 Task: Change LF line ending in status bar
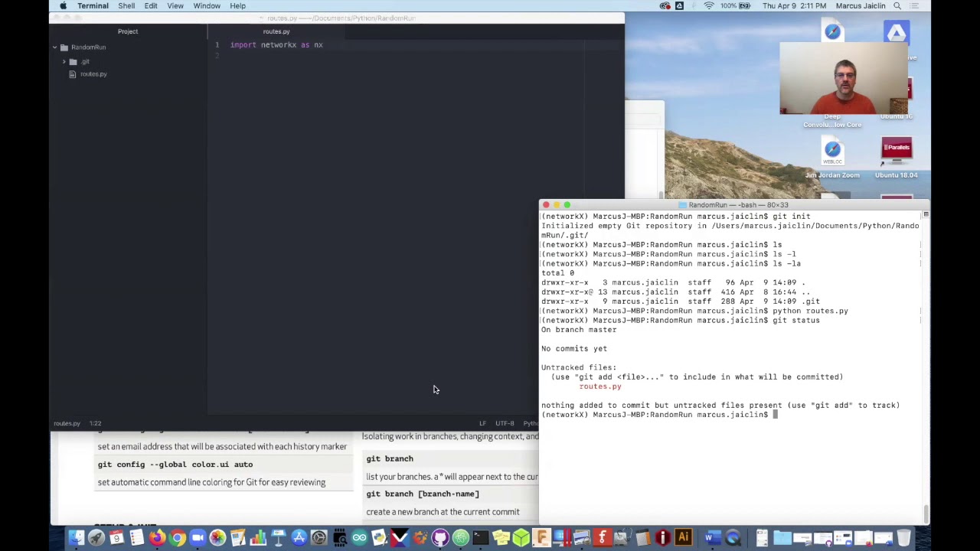coord(482,423)
